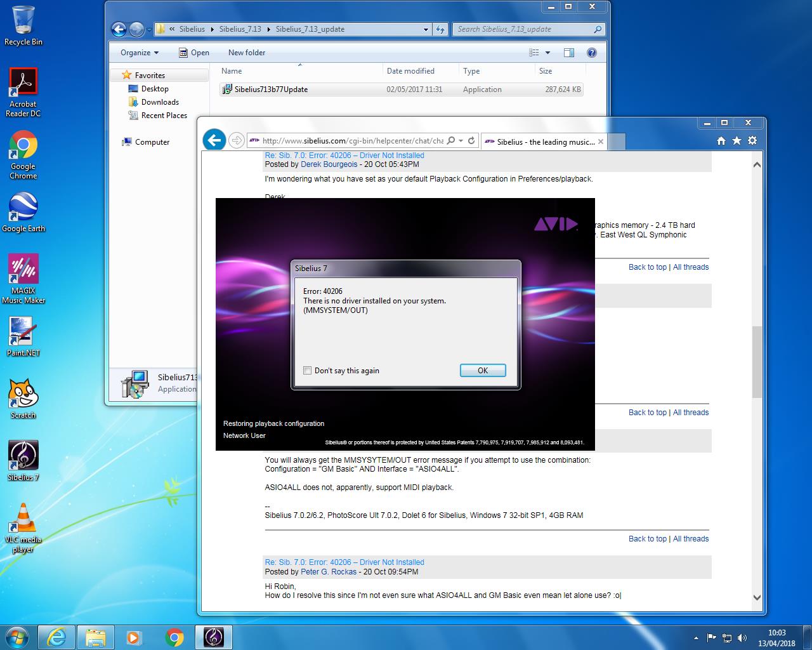Switch to Sibelius taskbar icon
The height and width of the screenshot is (650, 812).
tap(213, 637)
